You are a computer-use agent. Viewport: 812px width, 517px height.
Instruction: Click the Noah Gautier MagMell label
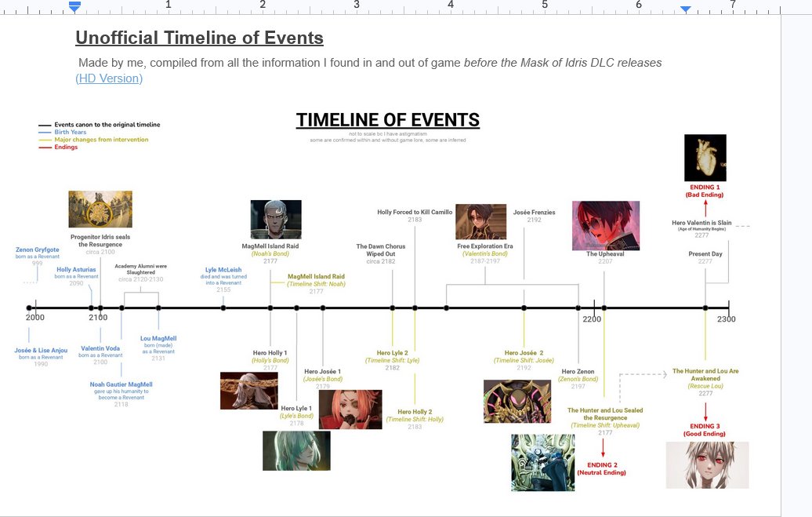tap(121, 394)
